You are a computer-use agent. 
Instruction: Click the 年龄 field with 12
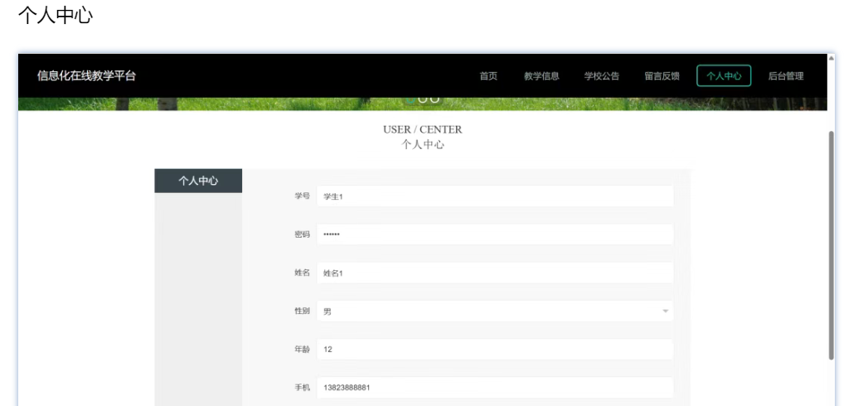tap(495, 350)
